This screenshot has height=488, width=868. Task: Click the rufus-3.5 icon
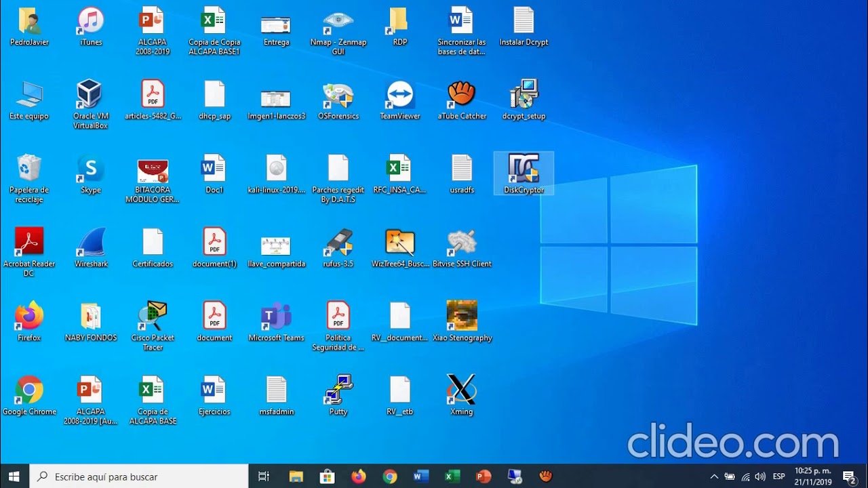(338, 248)
